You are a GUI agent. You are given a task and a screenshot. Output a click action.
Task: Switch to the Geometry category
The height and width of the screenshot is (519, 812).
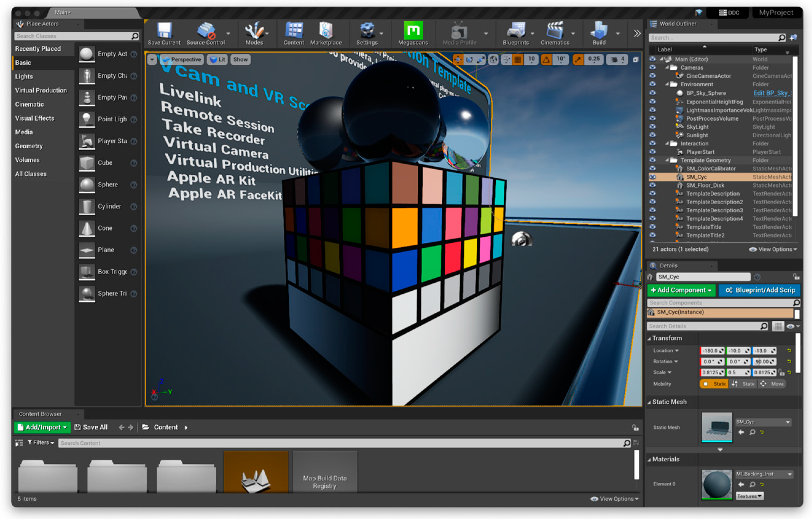click(x=29, y=146)
